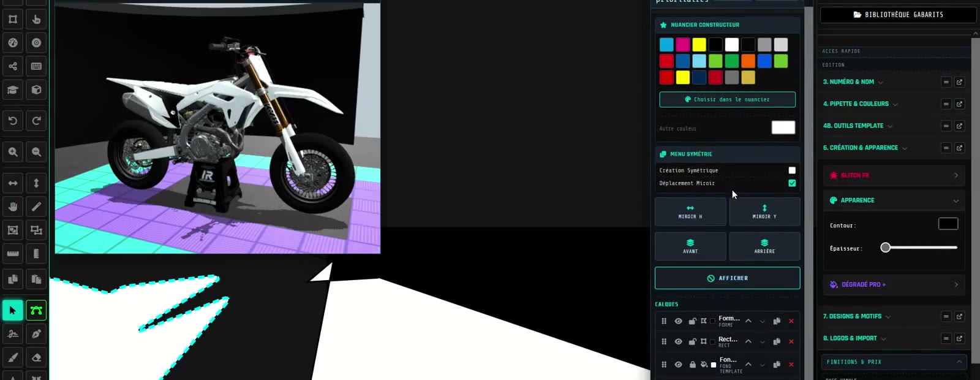Click the share nodes icon
980x380 pixels.
13,66
